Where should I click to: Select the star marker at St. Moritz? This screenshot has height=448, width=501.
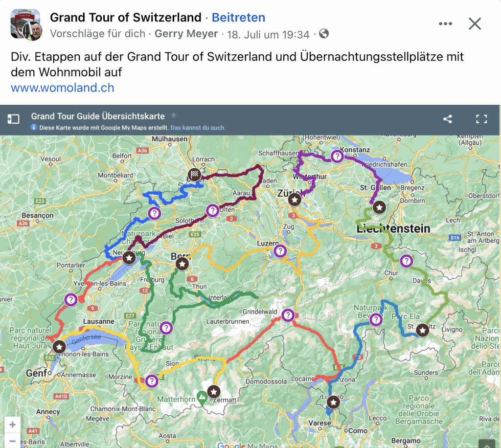click(423, 330)
